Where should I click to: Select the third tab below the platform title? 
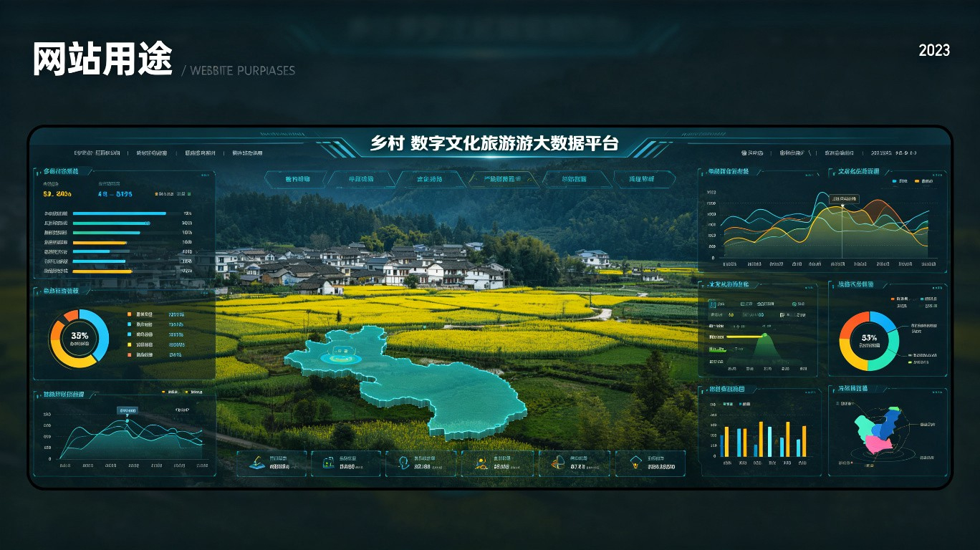(x=430, y=179)
